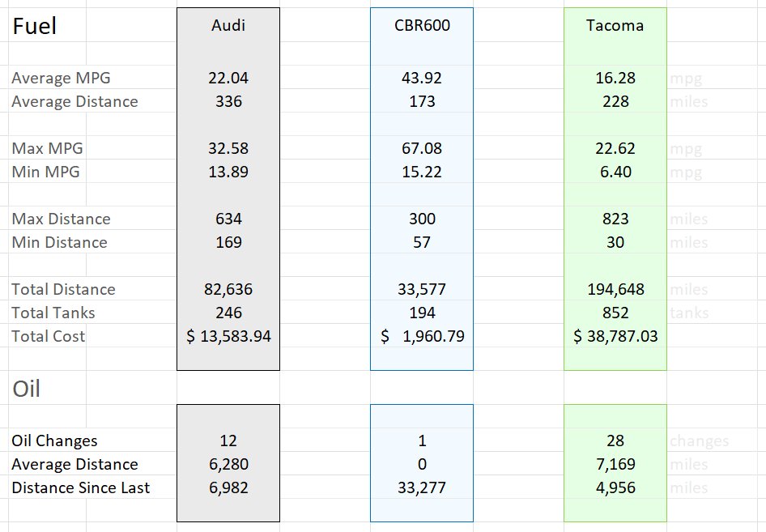
Task: Click Audi max distance value 634
Action: tap(228, 219)
